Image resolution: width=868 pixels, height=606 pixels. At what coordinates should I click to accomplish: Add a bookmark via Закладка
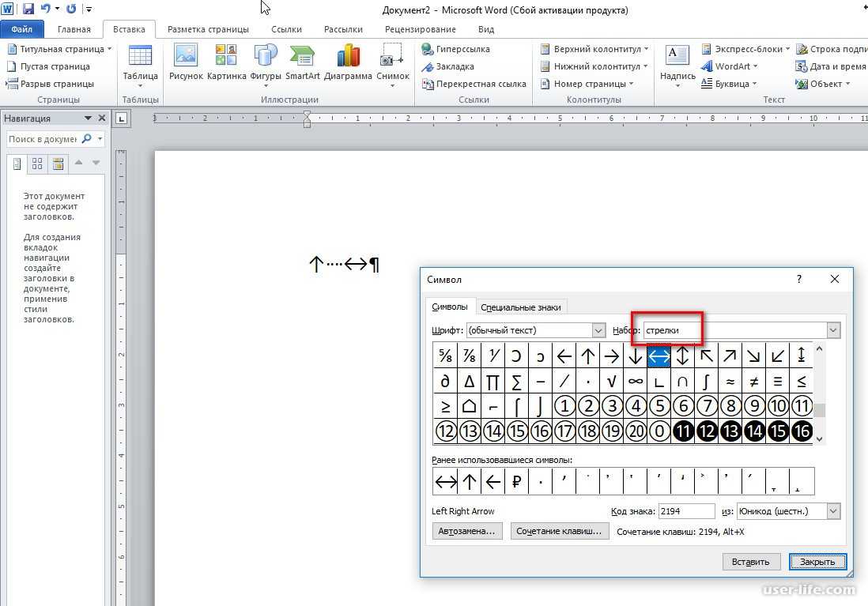pos(448,66)
